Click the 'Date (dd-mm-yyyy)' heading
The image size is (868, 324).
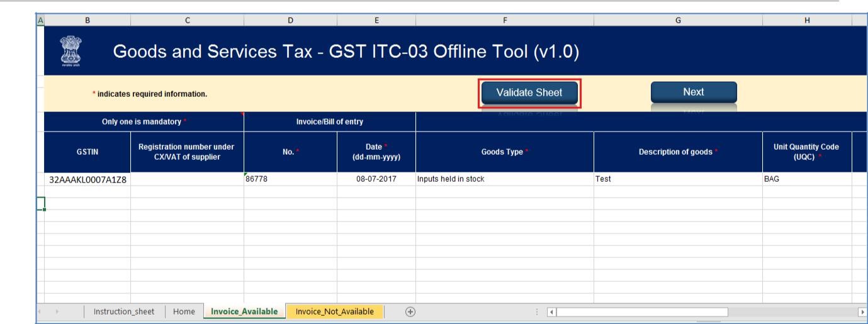[x=376, y=151]
